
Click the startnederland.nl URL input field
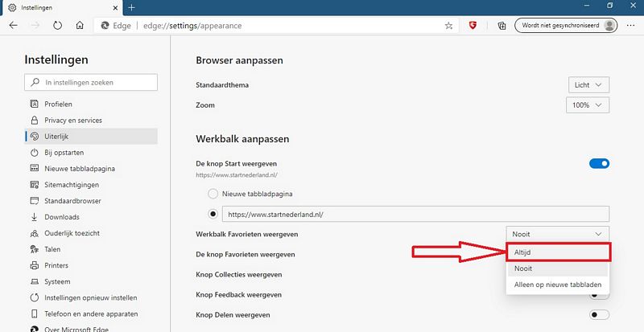(x=415, y=214)
